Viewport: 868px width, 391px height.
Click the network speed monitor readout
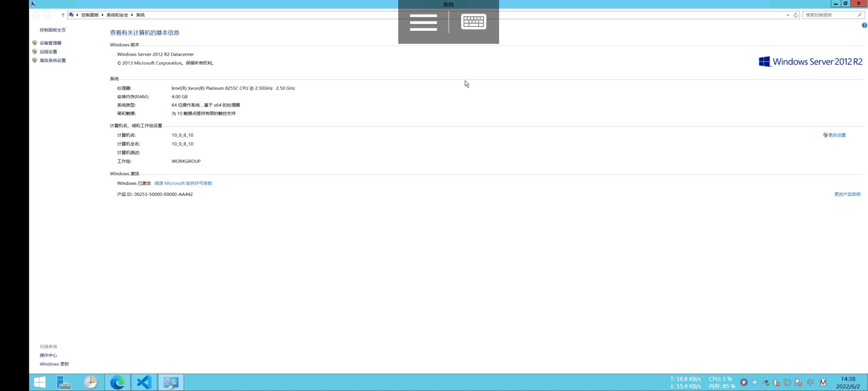pyautogui.click(x=685, y=382)
